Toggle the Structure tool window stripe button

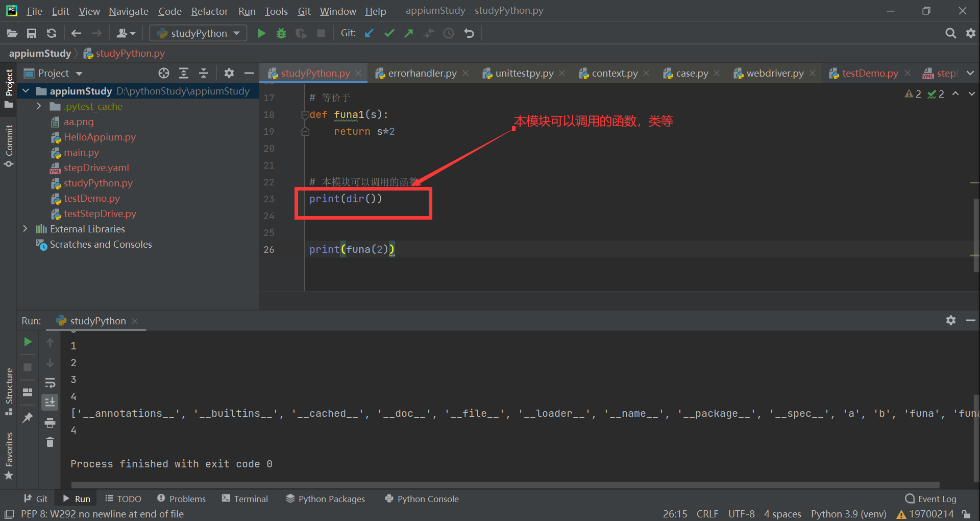[x=9, y=391]
